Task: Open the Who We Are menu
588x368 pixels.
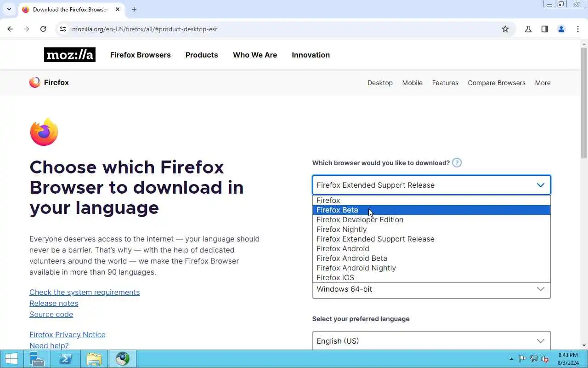Action: (255, 55)
